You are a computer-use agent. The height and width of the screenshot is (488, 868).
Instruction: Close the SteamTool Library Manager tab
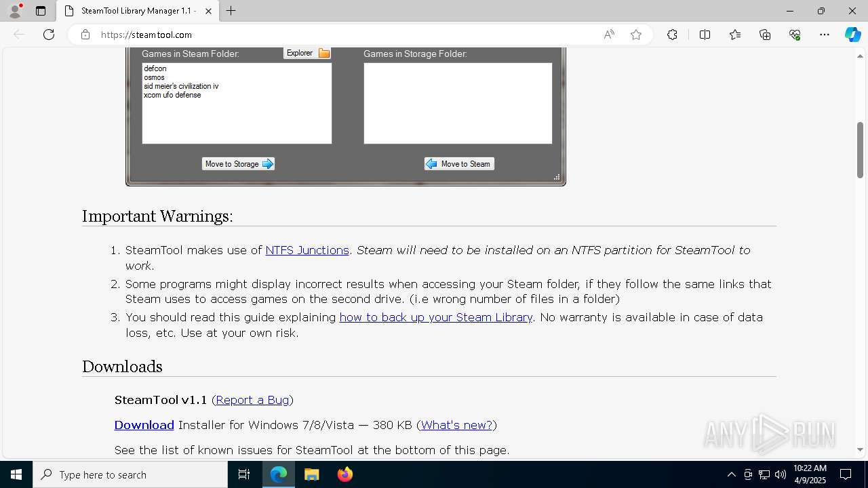(208, 11)
